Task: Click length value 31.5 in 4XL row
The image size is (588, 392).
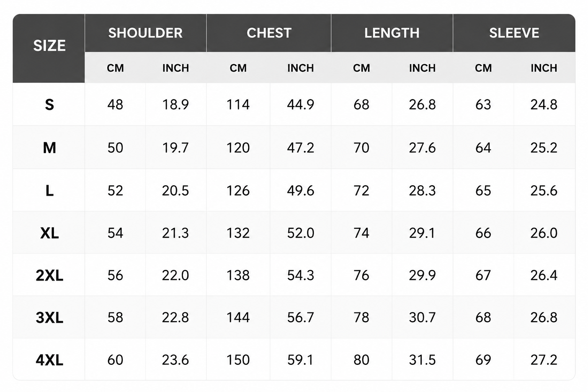Action: point(422,360)
